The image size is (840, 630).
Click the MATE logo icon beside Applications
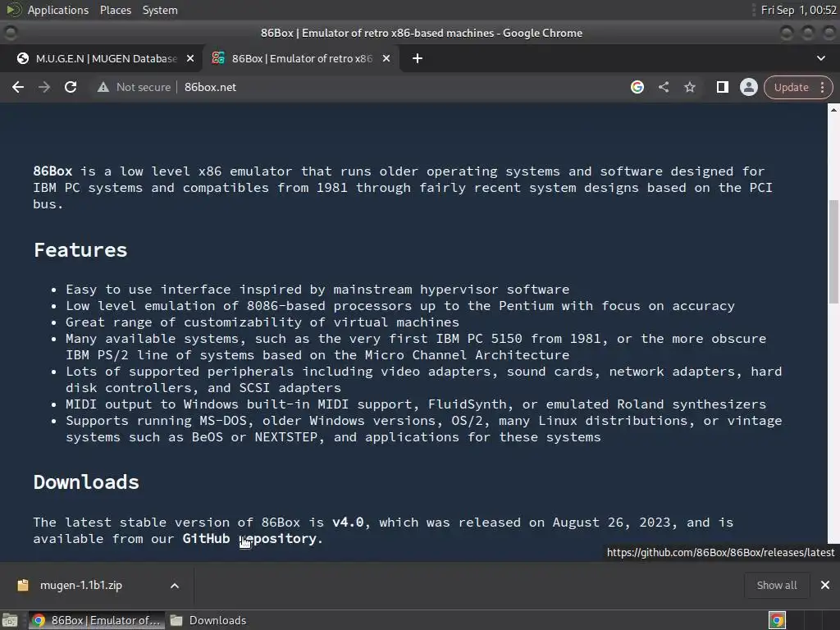tap(13, 10)
